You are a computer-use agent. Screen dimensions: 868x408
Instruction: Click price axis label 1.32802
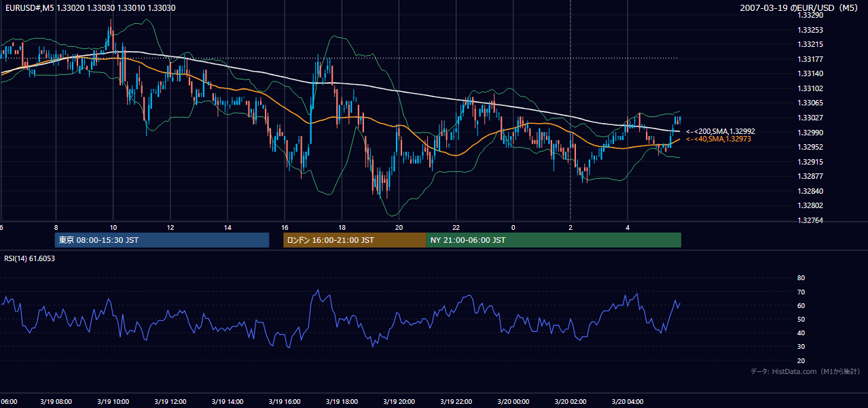809,205
